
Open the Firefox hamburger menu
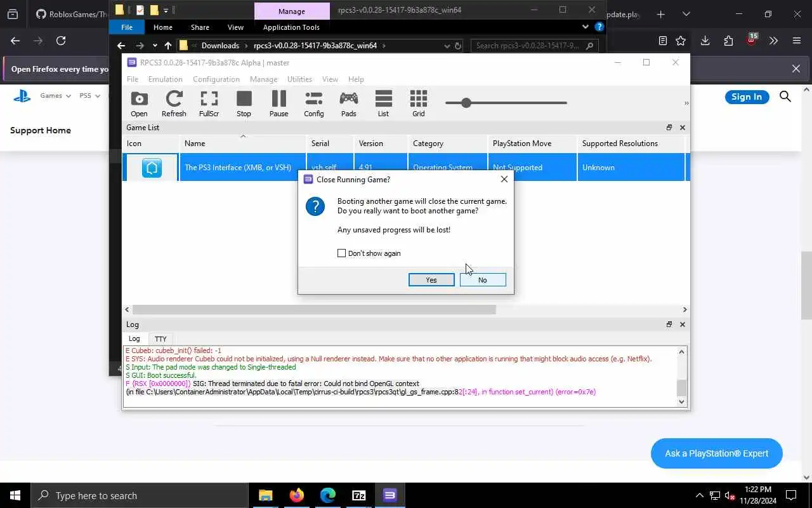pyautogui.click(x=797, y=41)
